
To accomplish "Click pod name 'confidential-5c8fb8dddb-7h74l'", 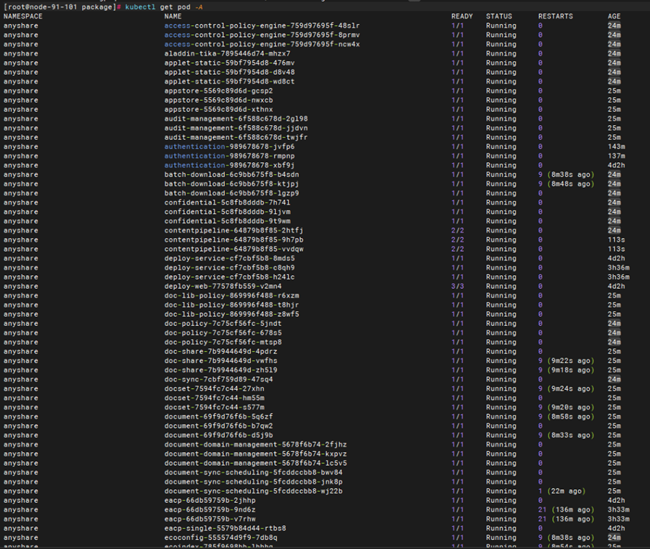I will tap(227, 203).
